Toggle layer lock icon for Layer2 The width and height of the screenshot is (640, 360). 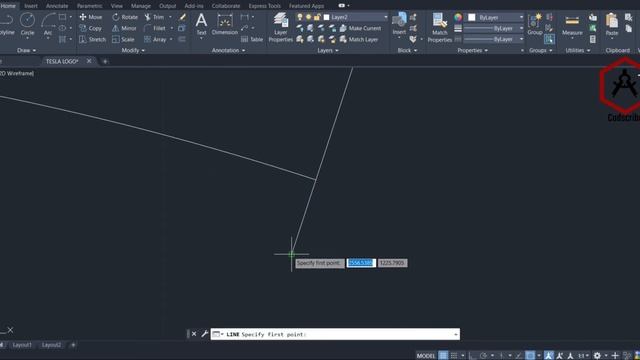tap(317, 17)
